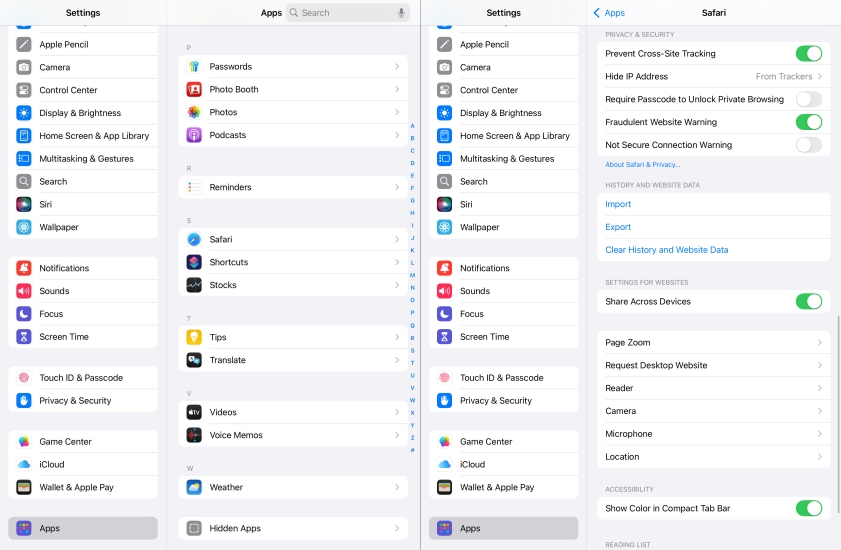The width and height of the screenshot is (841, 550).
Task: Go back to Apps from Safari settings
Action: (x=609, y=13)
